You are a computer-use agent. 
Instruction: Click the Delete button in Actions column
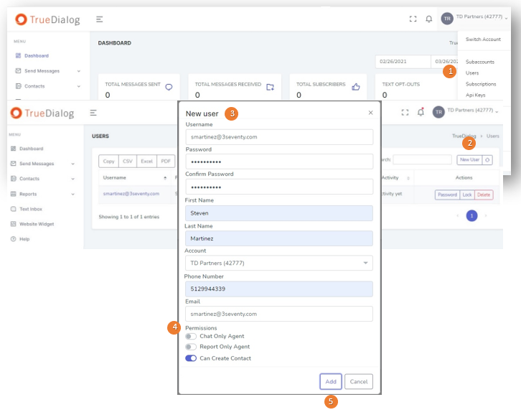click(484, 195)
